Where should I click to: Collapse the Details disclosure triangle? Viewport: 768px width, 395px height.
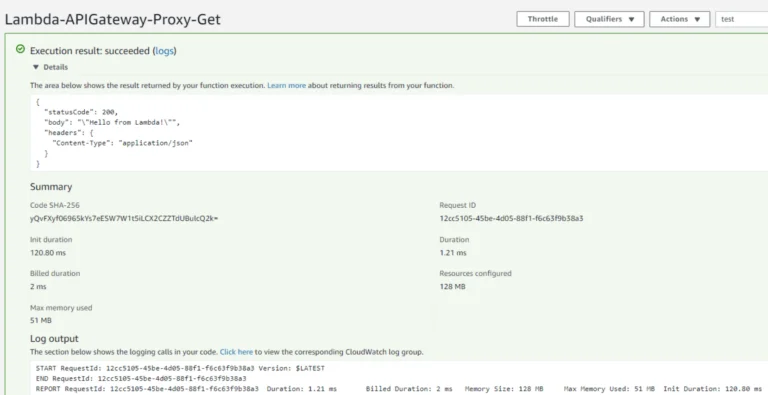point(36,67)
